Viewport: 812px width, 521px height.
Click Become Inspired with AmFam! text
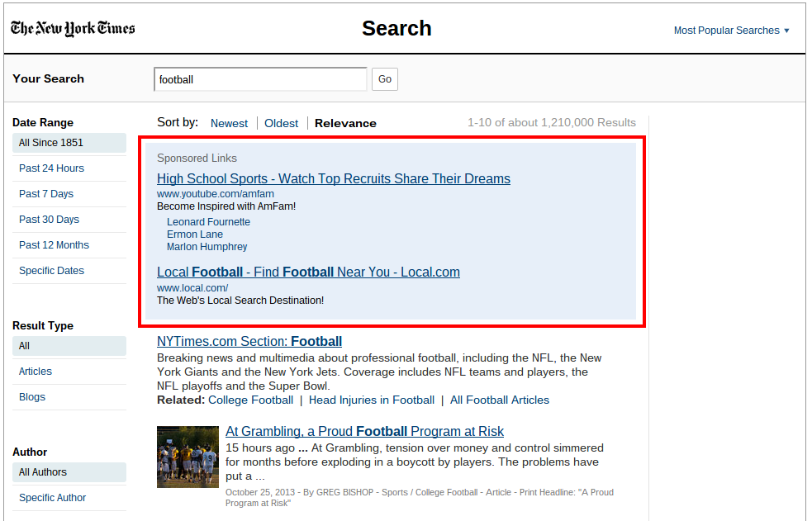click(226, 206)
